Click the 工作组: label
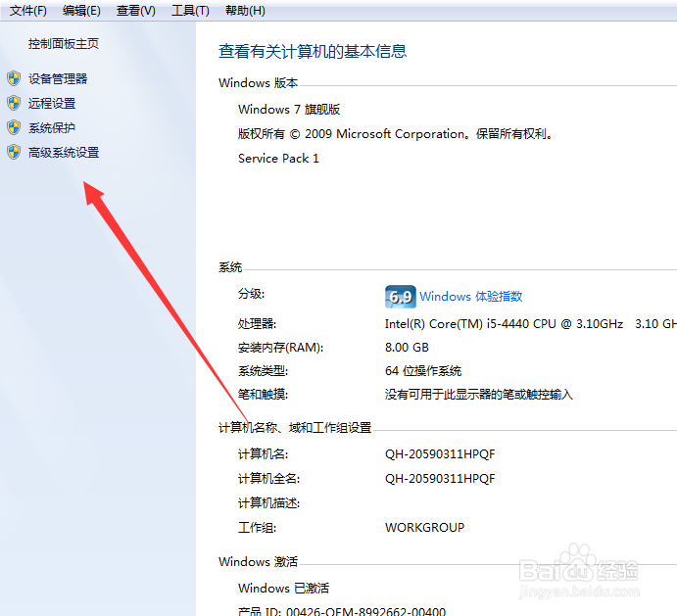The image size is (677, 616). [x=257, y=528]
